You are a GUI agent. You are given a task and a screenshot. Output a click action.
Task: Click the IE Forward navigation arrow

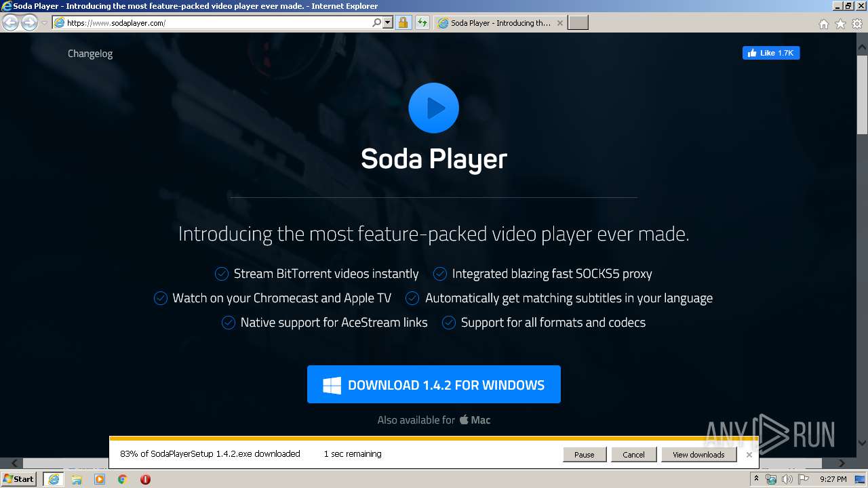29,22
